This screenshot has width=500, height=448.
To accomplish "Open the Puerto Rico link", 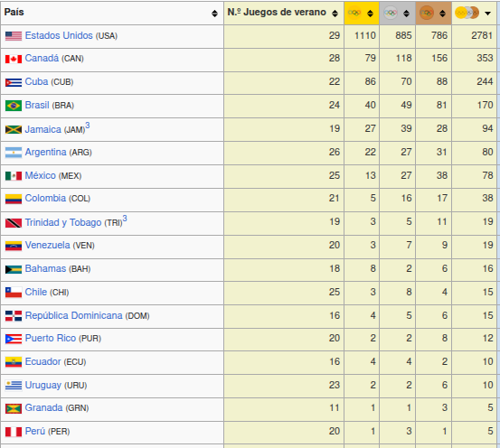I will tap(51, 338).
